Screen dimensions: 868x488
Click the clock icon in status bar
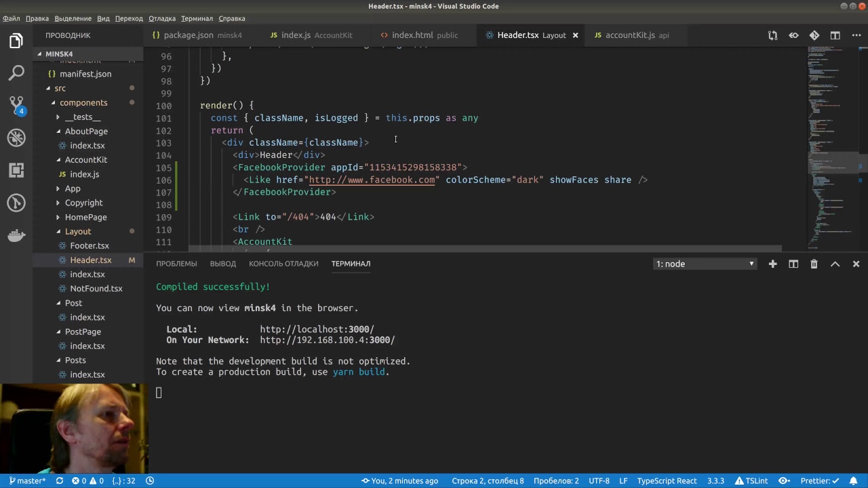150,481
